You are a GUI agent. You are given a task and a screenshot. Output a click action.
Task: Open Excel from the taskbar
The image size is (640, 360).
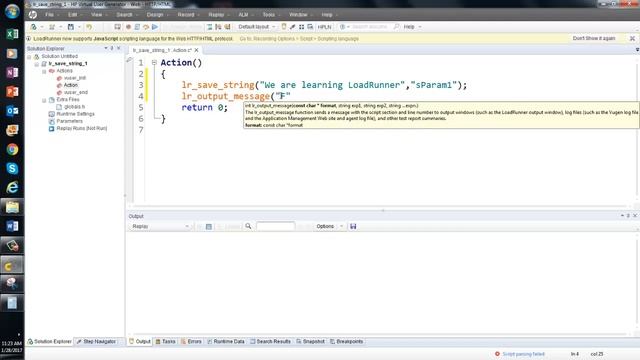click(x=12, y=34)
